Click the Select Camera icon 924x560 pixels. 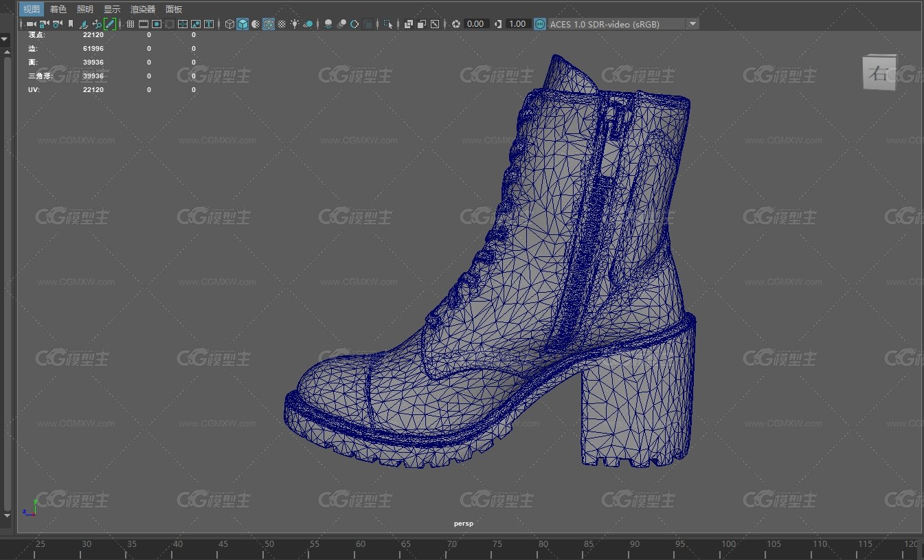(x=31, y=24)
